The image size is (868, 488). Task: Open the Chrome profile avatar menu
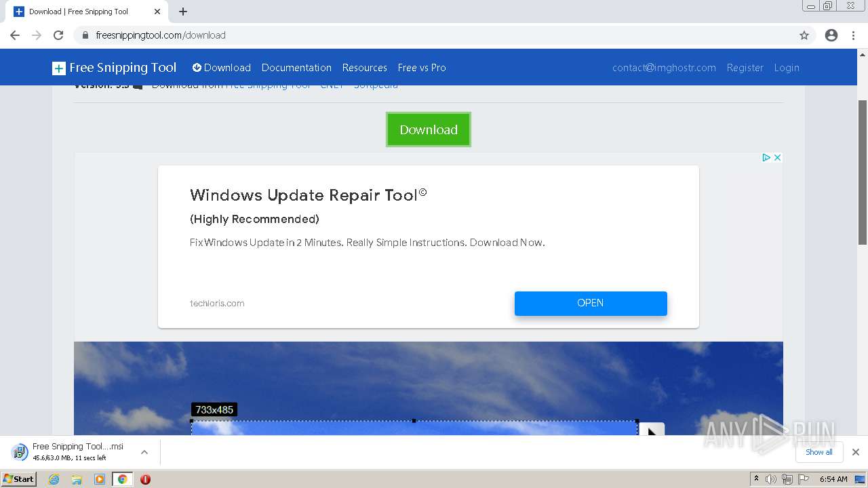(x=831, y=35)
